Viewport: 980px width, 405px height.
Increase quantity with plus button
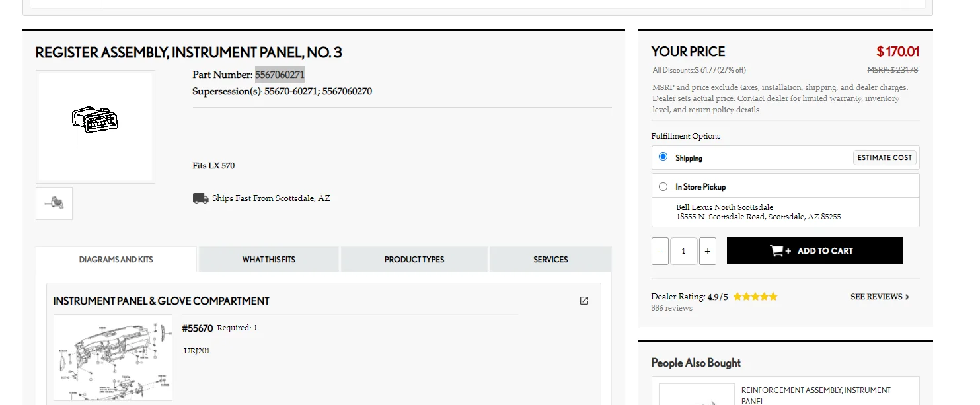click(x=707, y=251)
